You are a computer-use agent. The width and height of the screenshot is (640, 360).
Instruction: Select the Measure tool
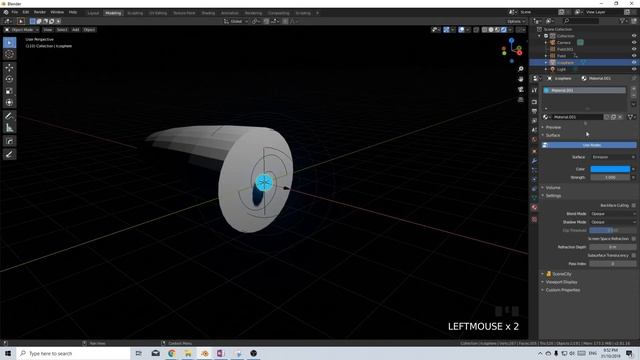point(9,128)
